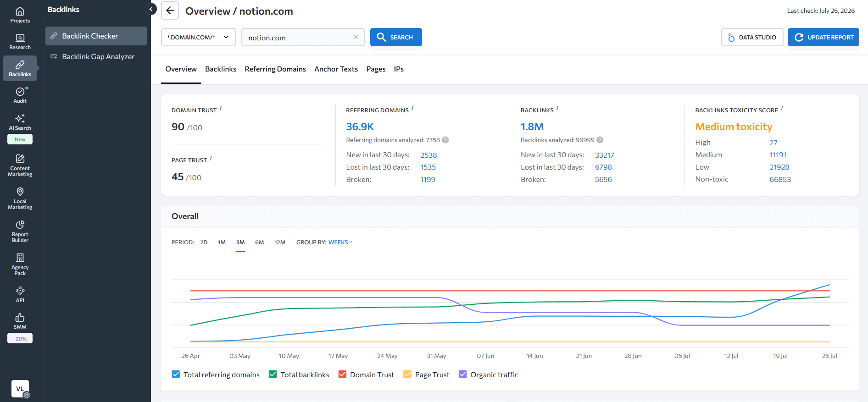
Task: Open new referring domains count 2538
Action: tap(428, 155)
